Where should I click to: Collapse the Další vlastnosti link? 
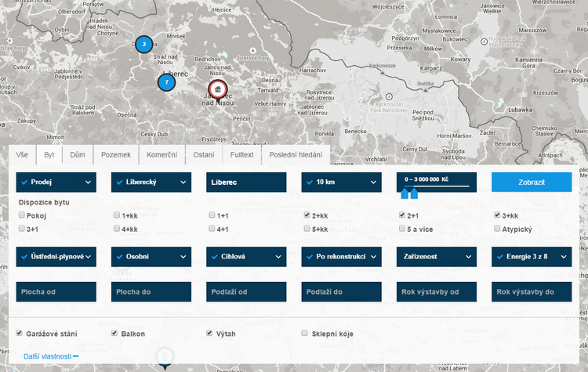51,356
